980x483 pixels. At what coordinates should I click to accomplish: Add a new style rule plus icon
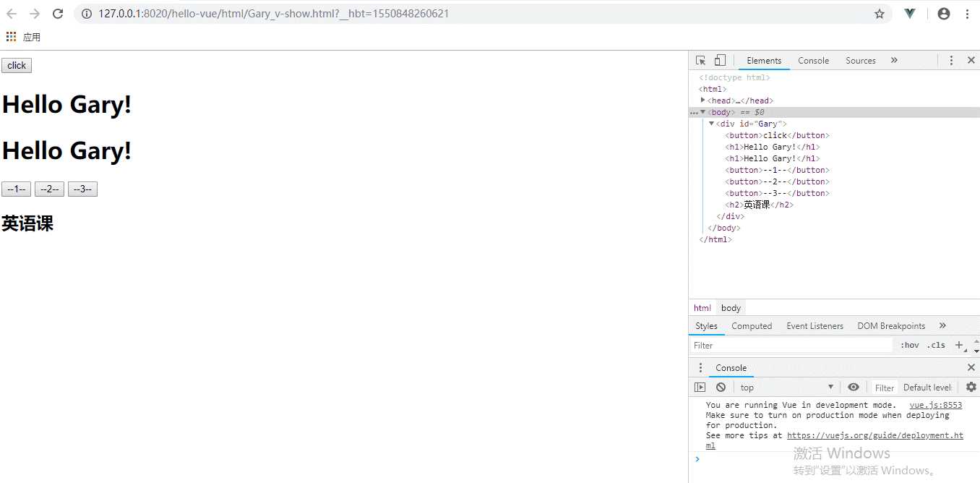[959, 346]
